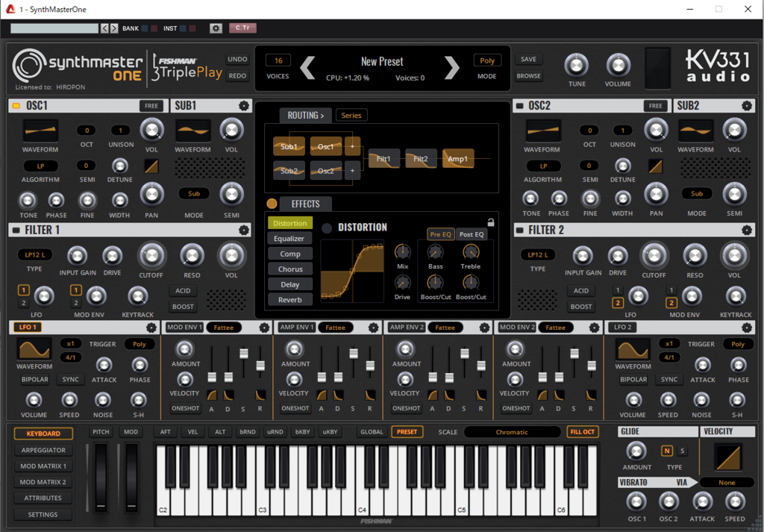Open the AMP ENV 2 settings gear
764x532 pixels.
click(484, 328)
